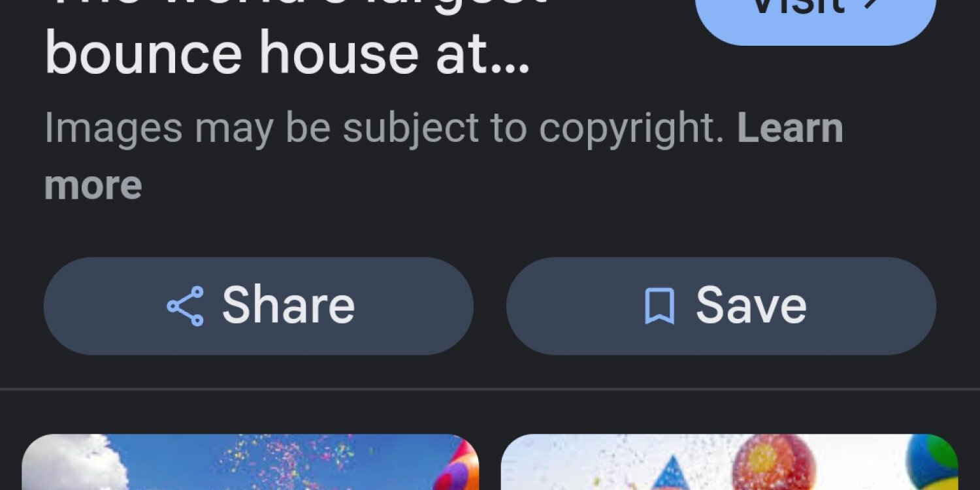Tap the "Save" text label
Viewport: 980px width, 490px height.
point(751,306)
